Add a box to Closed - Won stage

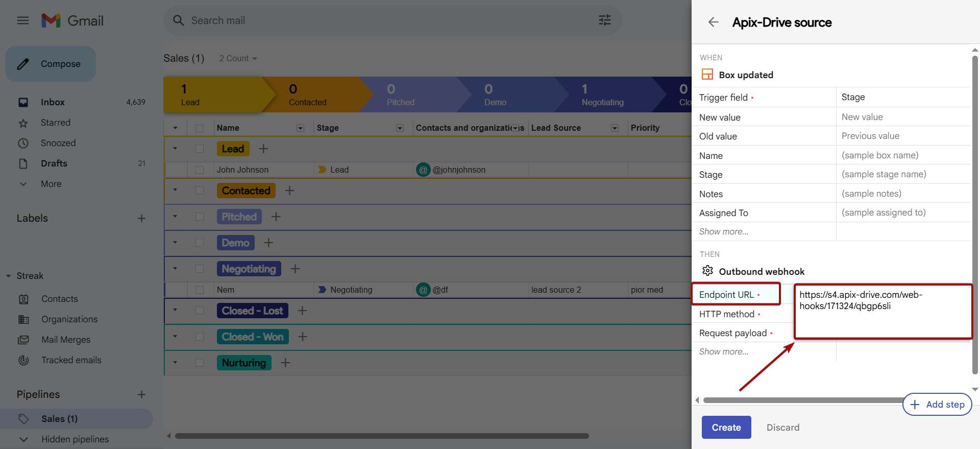[x=303, y=337]
